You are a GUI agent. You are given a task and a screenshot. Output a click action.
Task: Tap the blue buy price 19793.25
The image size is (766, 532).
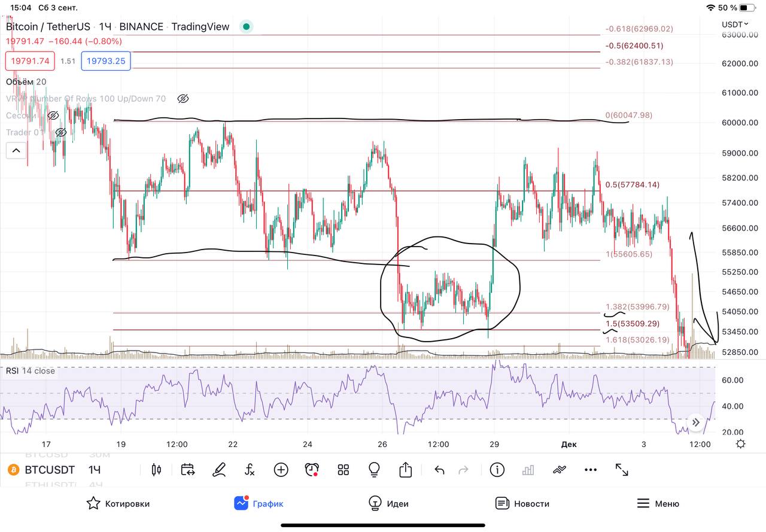click(106, 61)
